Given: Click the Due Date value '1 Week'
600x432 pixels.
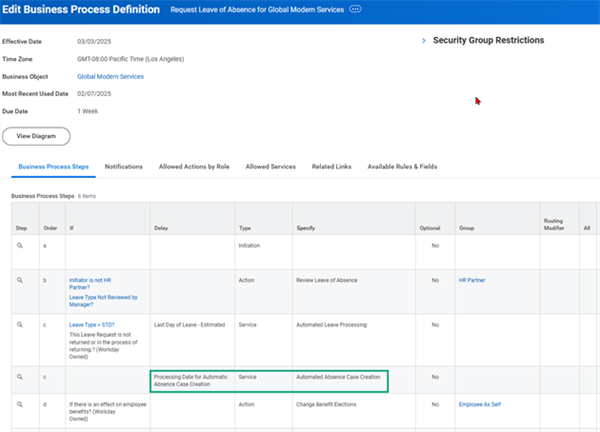Looking at the screenshot, I should (x=88, y=111).
